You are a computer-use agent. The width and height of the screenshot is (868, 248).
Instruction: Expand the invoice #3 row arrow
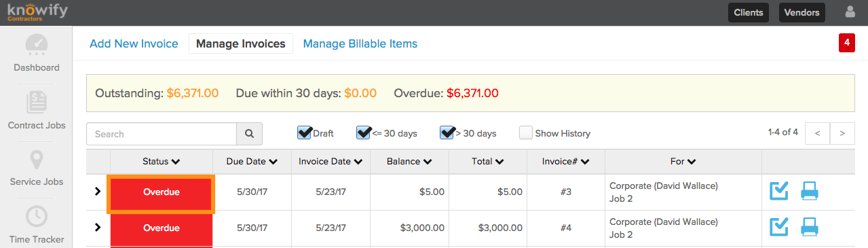click(97, 192)
